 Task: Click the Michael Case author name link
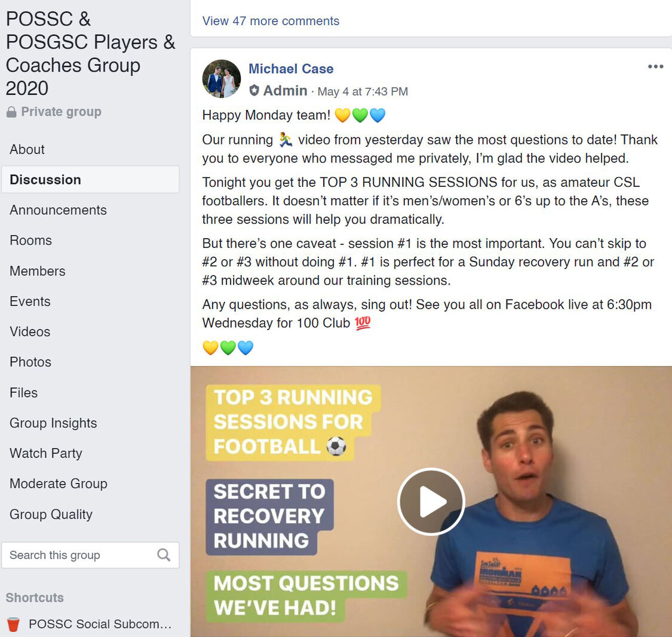click(x=291, y=69)
